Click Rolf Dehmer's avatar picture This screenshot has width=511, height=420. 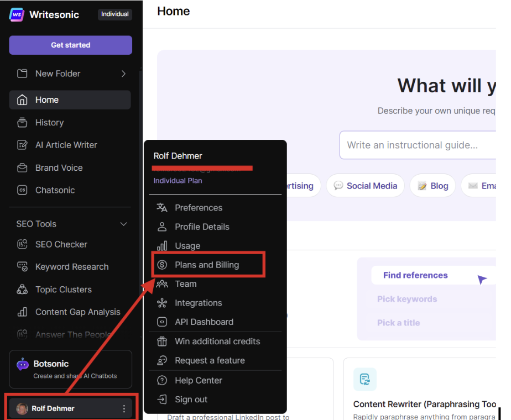pos(22,408)
